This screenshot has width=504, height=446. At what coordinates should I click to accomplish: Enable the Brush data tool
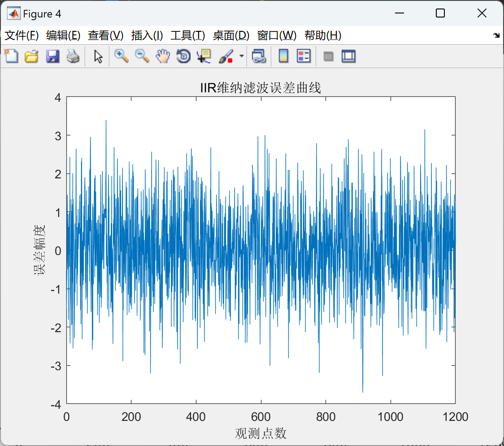coord(226,56)
